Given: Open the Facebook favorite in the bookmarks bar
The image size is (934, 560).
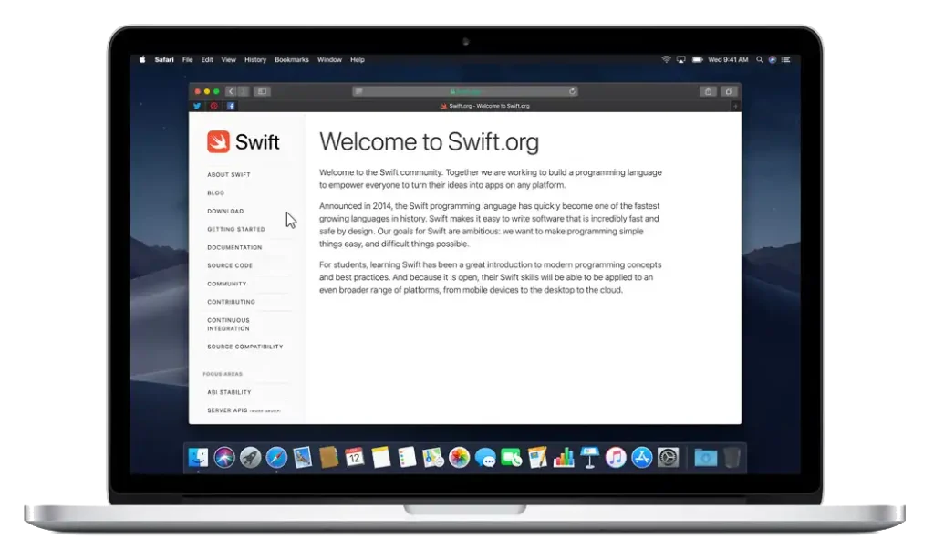Looking at the screenshot, I should click(231, 106).
